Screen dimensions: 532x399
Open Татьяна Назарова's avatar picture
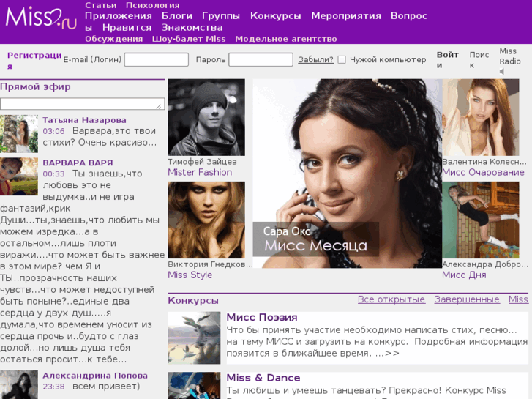tap(19, 133)
